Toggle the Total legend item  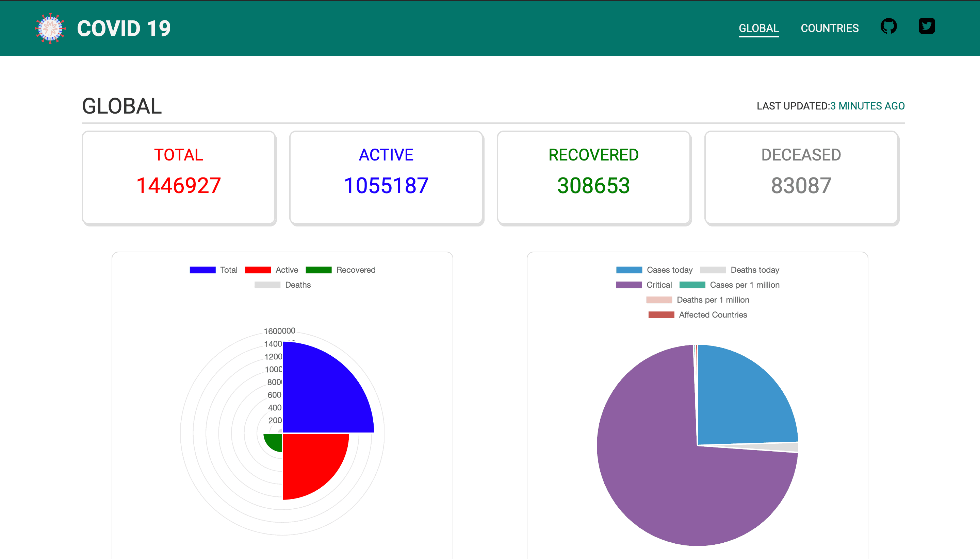click(x=214, y=270)
